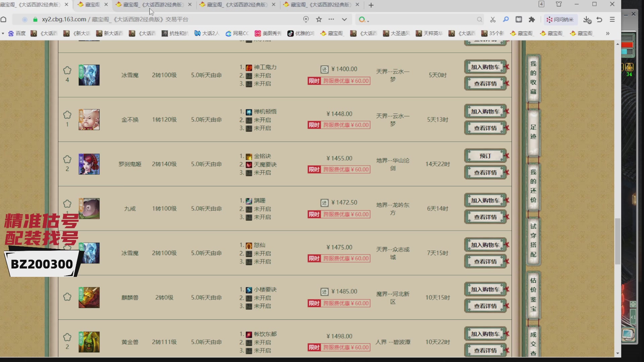This screenshot has height=362, width=644.
Task: Open the search engine selector dropdown
Action: tap(364, 19)
